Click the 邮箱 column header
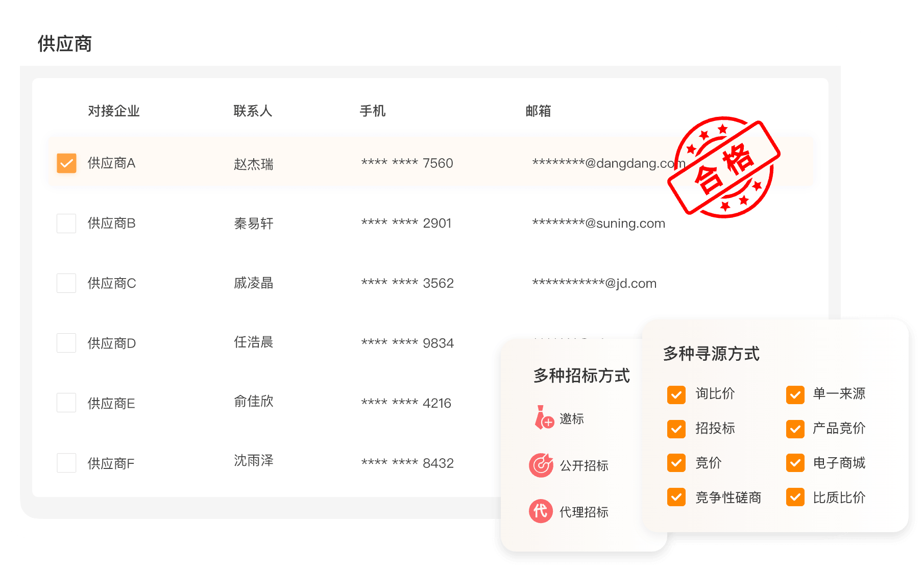Viewport: 924px width, 571px height. (x=538, y=111)
